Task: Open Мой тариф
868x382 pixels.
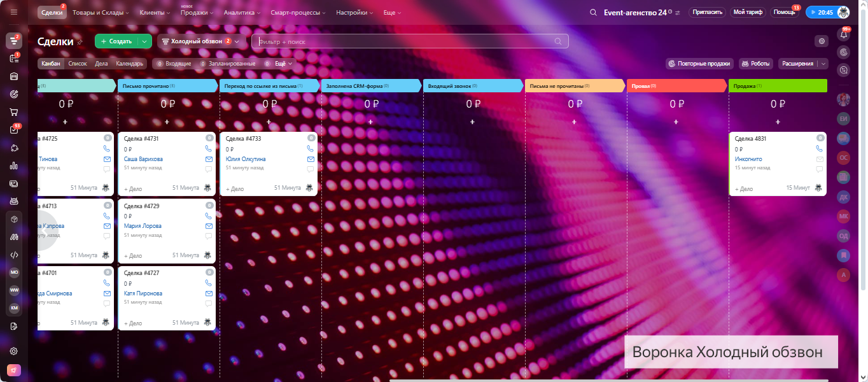Action: 748,12
